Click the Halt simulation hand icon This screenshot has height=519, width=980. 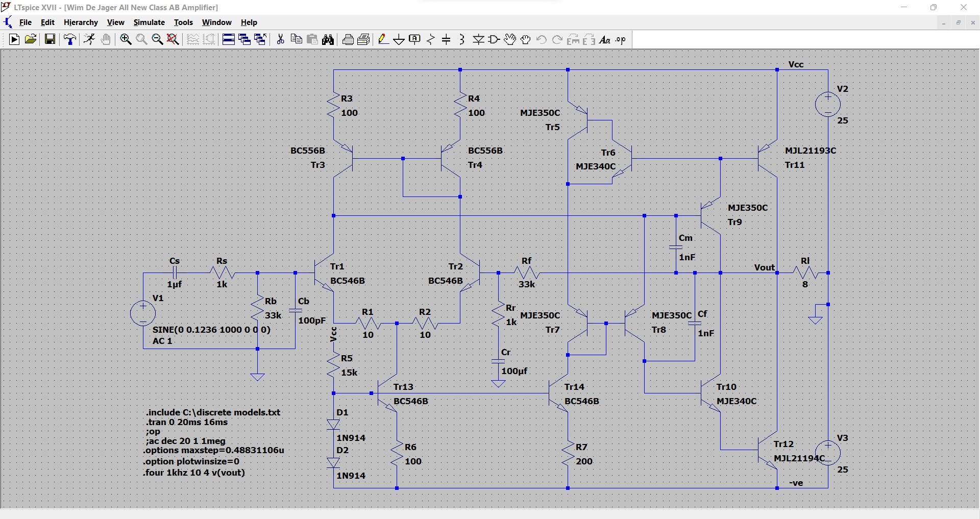coord(106,40)
